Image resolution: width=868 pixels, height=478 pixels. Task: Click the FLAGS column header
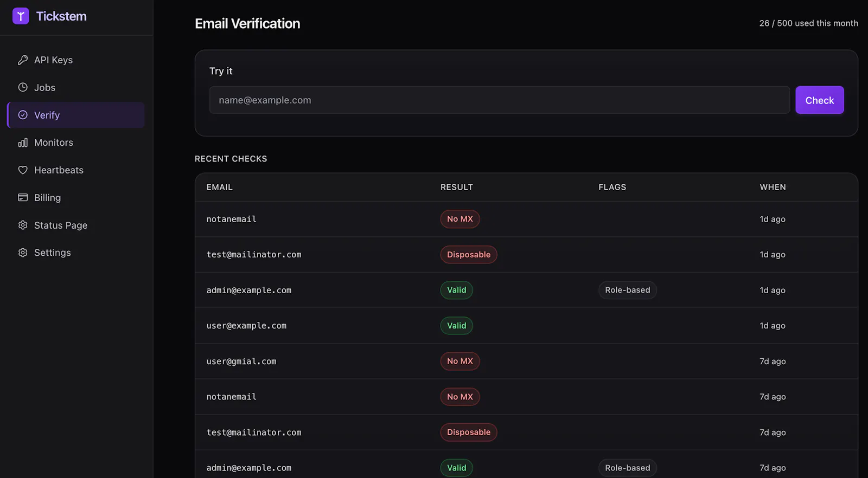pos(612,187)
